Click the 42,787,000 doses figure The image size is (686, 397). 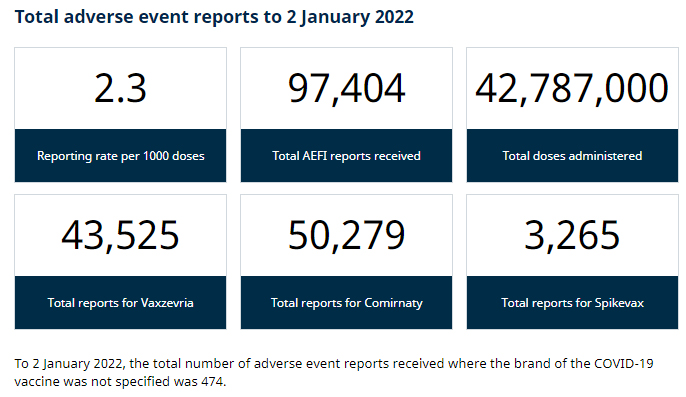click(572, 89)
